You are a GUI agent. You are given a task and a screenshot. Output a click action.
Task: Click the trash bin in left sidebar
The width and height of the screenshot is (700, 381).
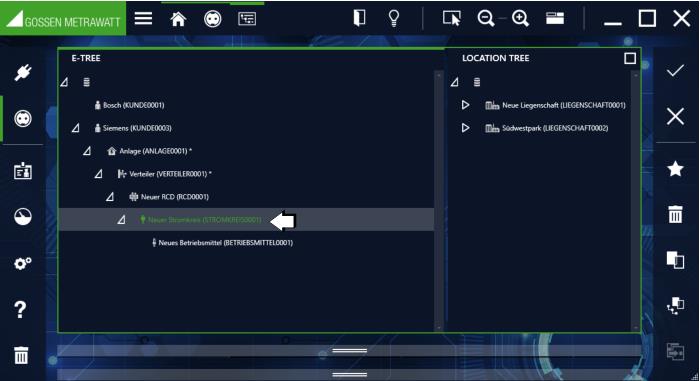tap(21, 356)
